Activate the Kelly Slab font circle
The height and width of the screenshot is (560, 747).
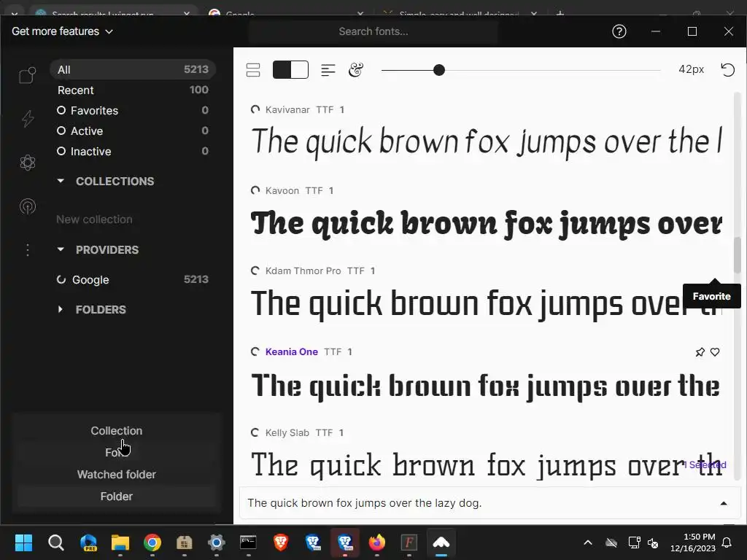point(255,432)
